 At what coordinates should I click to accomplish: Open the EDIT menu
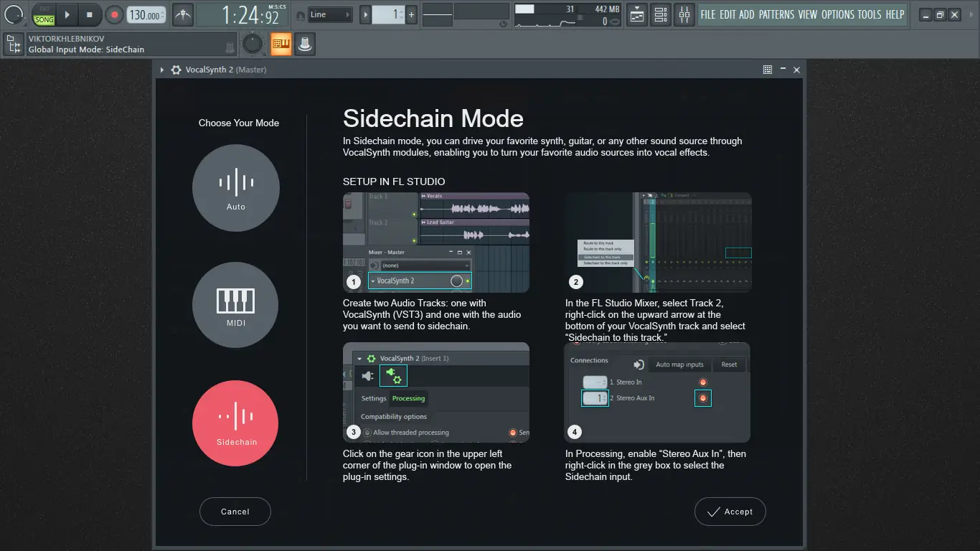[x=727, y=14]
